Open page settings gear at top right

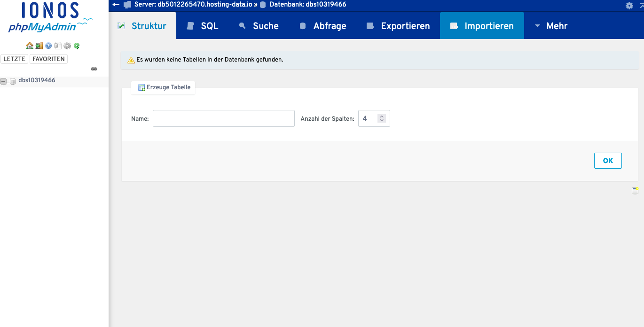tap(629, 6)
